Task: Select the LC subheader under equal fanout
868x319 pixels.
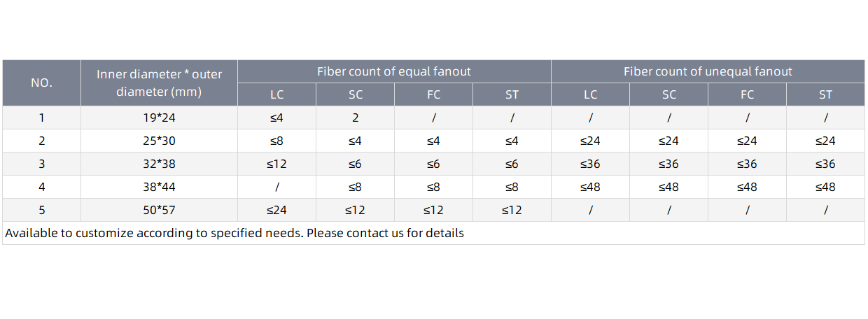Action: pyautogui.click(x=277, y=94)
